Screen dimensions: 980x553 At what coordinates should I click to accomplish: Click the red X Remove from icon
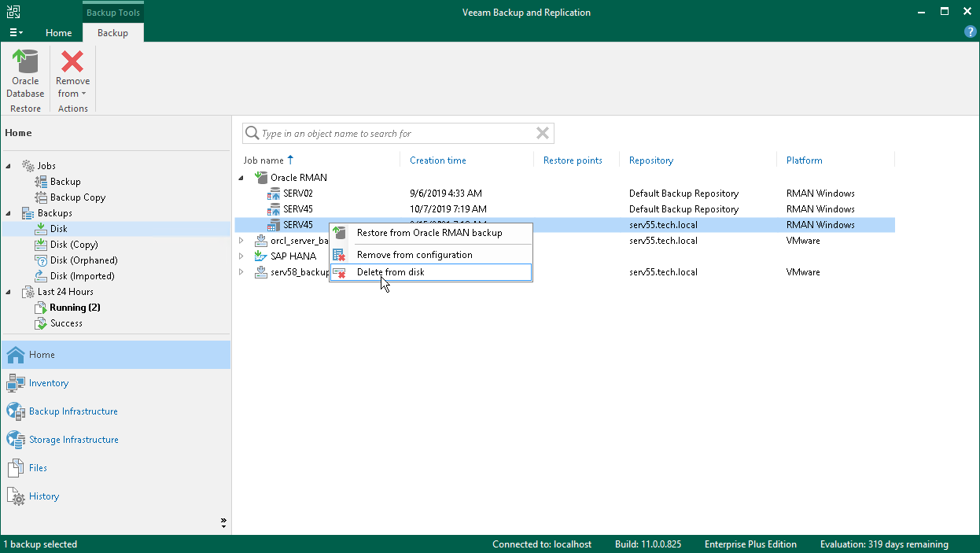[72, 61]
